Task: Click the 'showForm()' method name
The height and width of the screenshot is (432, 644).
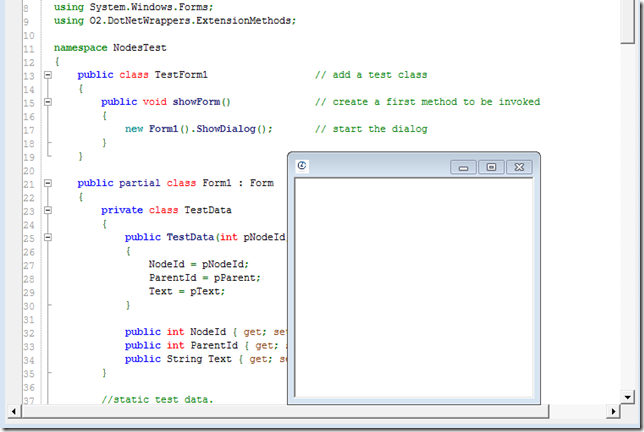Action: coord(202,102)
